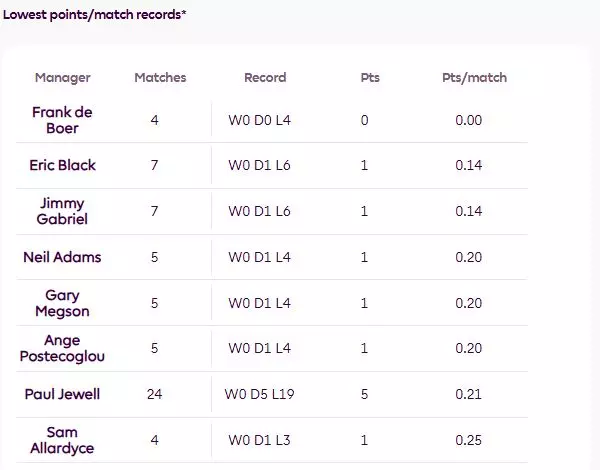Click Sam Allardyce's 0.25 points per match

pos(468,440)
